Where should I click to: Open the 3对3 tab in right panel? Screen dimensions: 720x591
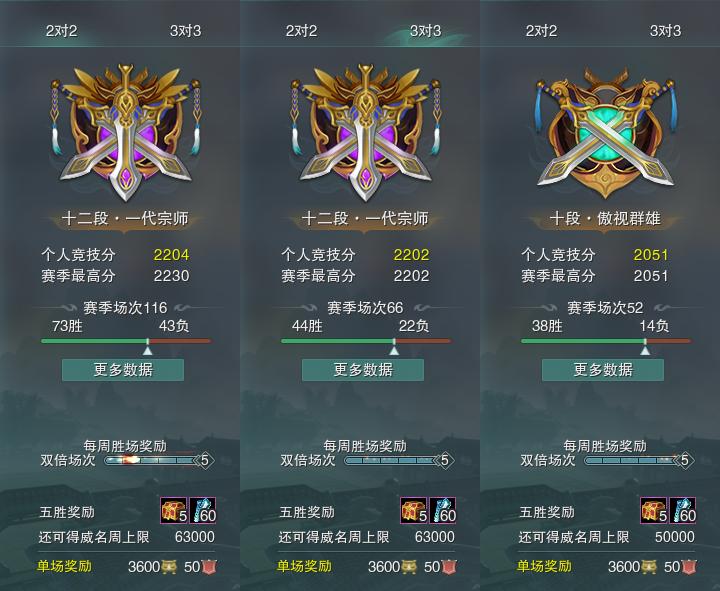(665, 31)
